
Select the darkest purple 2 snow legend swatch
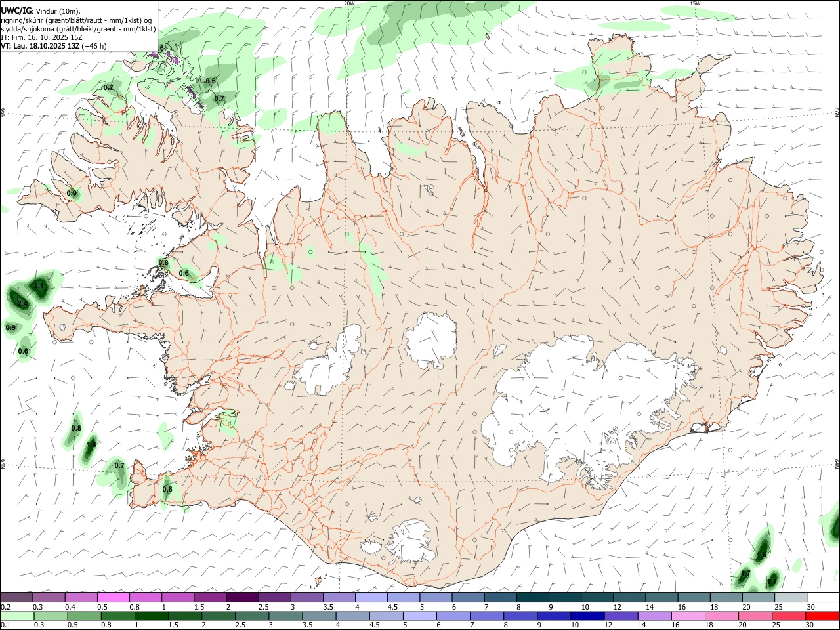pyautogui.click(x=241, y=597)
